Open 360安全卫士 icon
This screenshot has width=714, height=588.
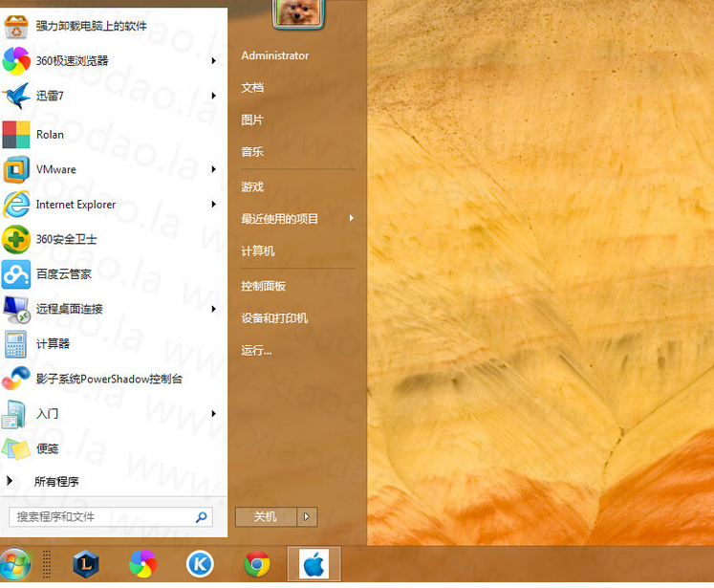point(16,239)
